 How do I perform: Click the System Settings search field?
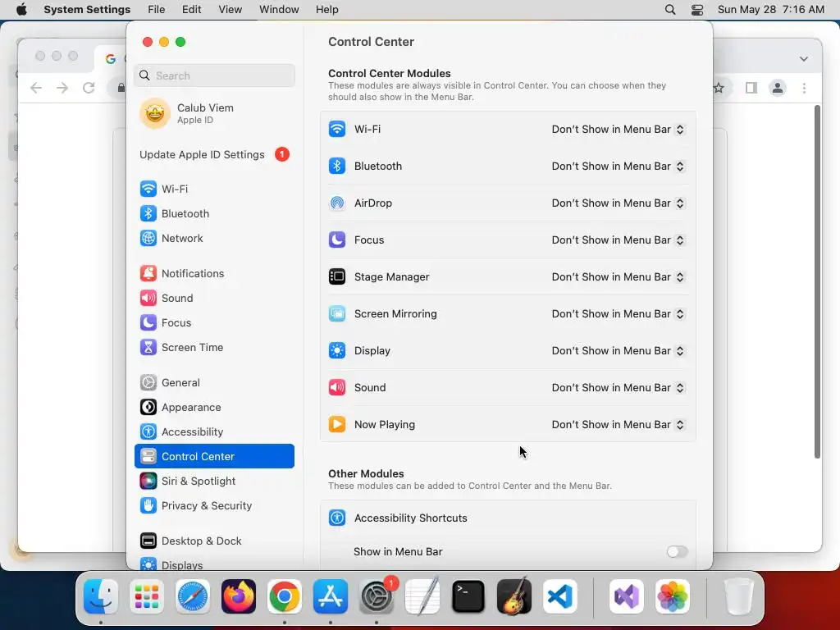(214, 75)
